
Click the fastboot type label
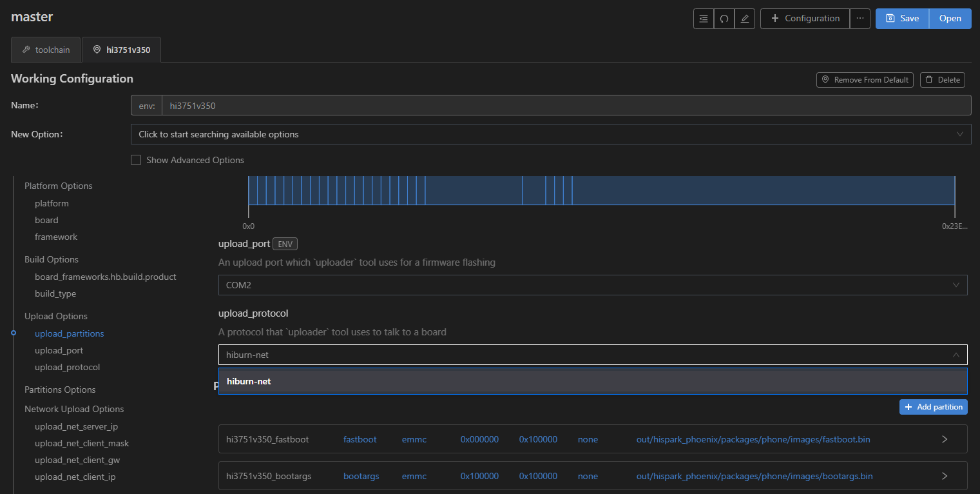(360, 439)
